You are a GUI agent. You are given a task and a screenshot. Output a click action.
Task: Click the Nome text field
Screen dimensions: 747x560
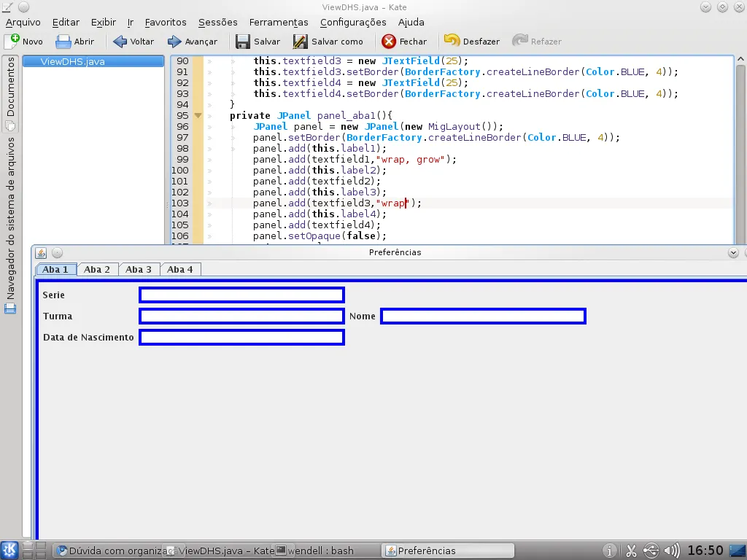coord(483,316)
